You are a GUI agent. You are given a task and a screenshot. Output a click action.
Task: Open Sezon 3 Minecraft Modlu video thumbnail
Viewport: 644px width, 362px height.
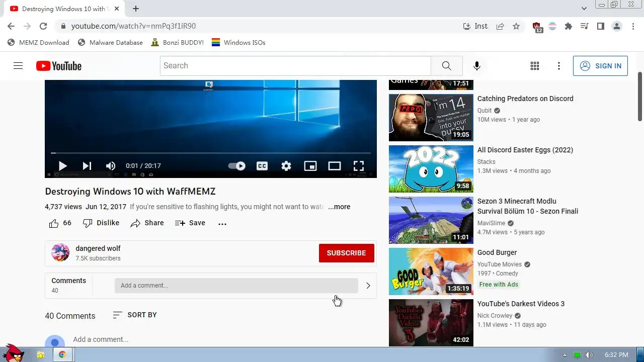(x=431, y=220)
